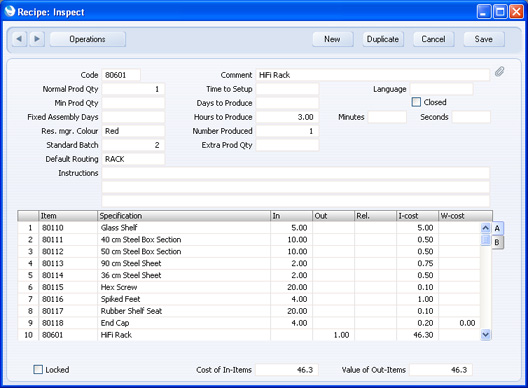Click the 36 cm Steel Sheet cell
This screenshot has height=388, width=528.
(184, 276)
